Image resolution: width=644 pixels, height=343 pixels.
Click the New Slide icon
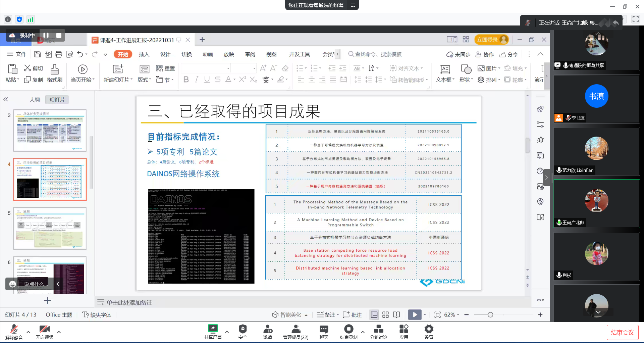(118, 69)
